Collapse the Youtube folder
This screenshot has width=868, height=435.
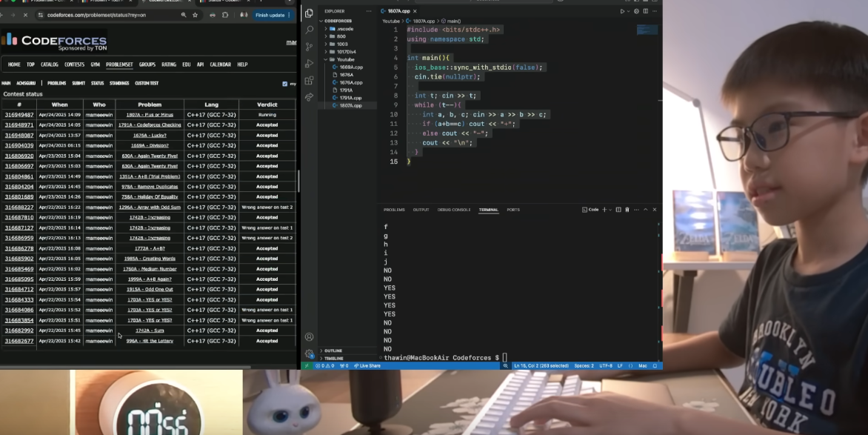[x=345, y=59]
